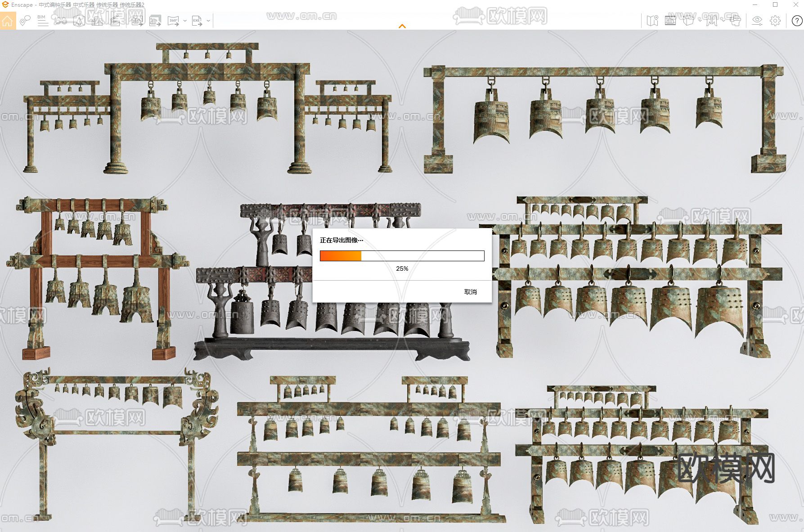Click the screenshot export icon
Image resolution: width=804 pixels, height=532 pixels.
click(137, 21)
